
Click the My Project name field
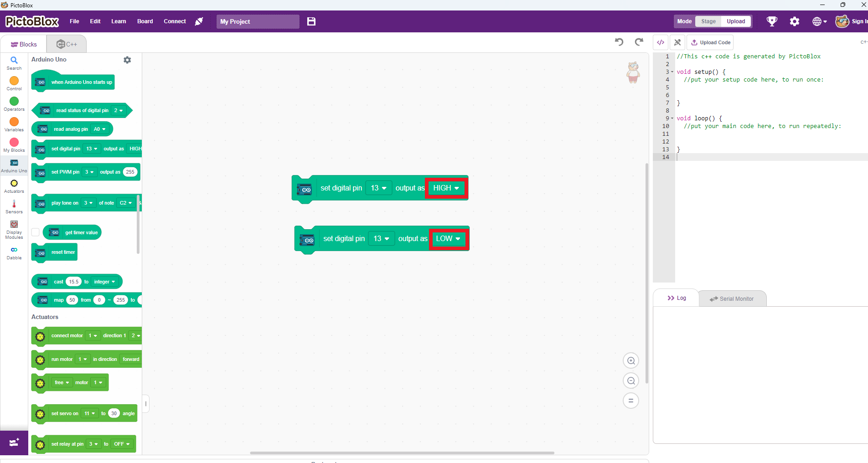258,21
